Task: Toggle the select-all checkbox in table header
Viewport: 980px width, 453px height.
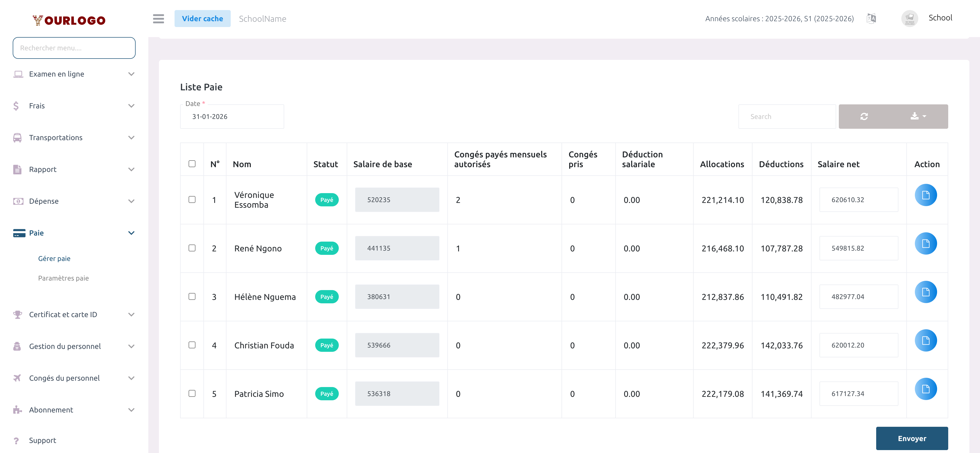Action: (192, 164)
